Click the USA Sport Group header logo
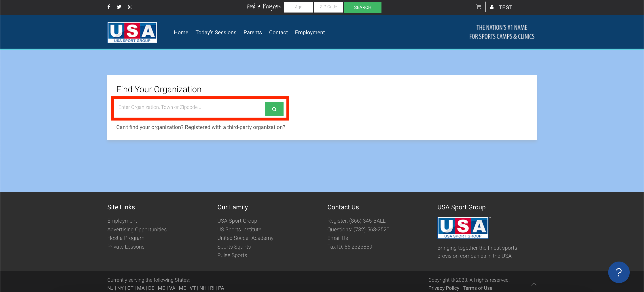The image size is (644, 292). tap(132, 32)
